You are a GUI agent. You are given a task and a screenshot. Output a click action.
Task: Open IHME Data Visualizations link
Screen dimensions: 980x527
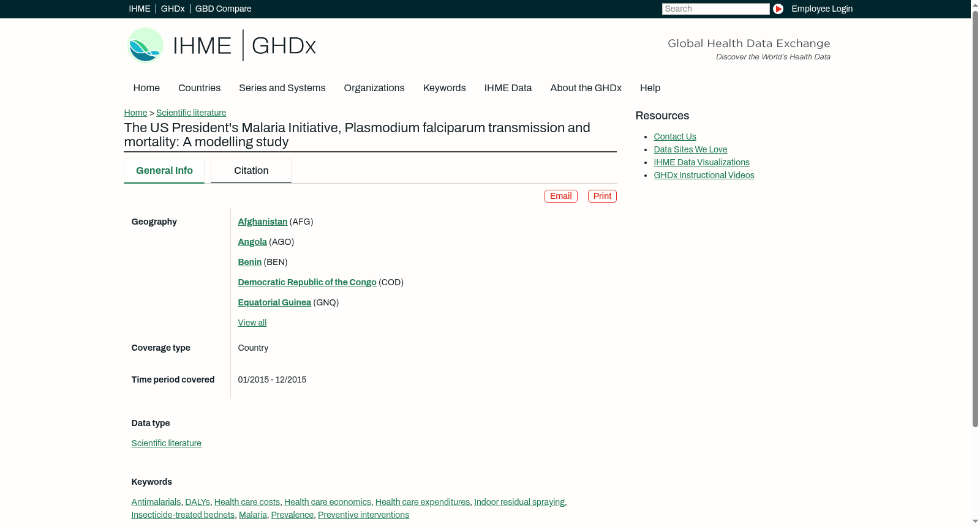702,162
